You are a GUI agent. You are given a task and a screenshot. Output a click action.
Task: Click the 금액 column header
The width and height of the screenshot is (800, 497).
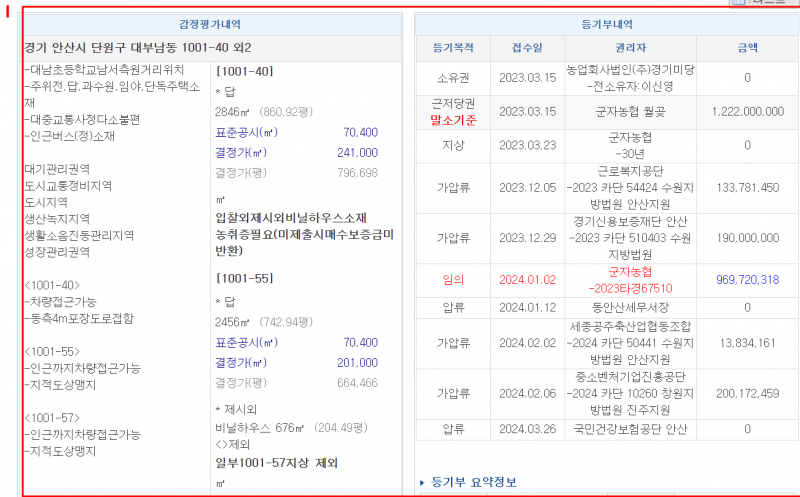[747, 47]
